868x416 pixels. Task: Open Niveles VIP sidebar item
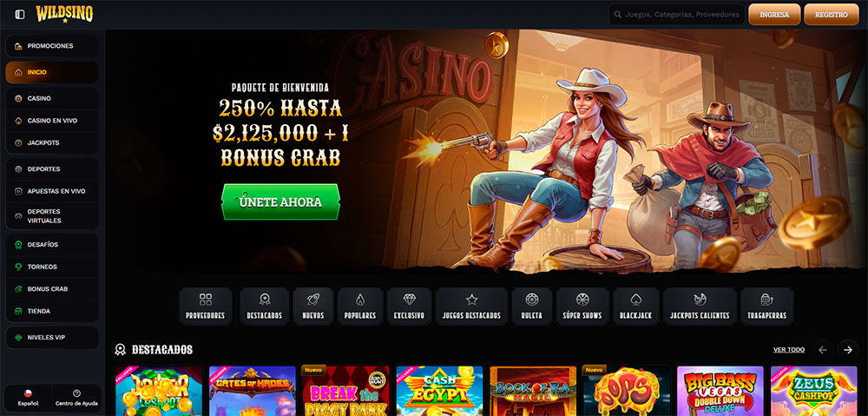tap(52, 337)
